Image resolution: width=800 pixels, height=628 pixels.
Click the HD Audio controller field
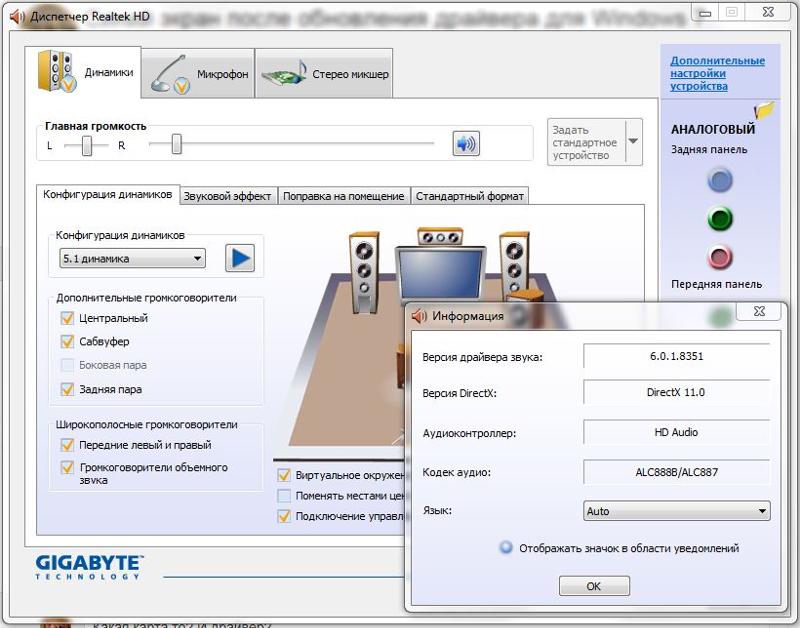tap(677, 432)
